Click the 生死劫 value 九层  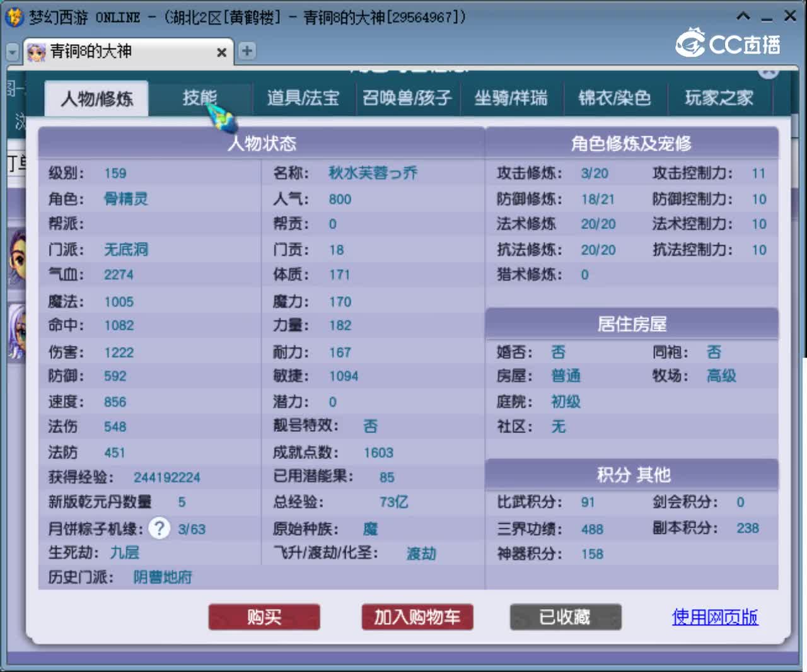click(x=125, y=553)
